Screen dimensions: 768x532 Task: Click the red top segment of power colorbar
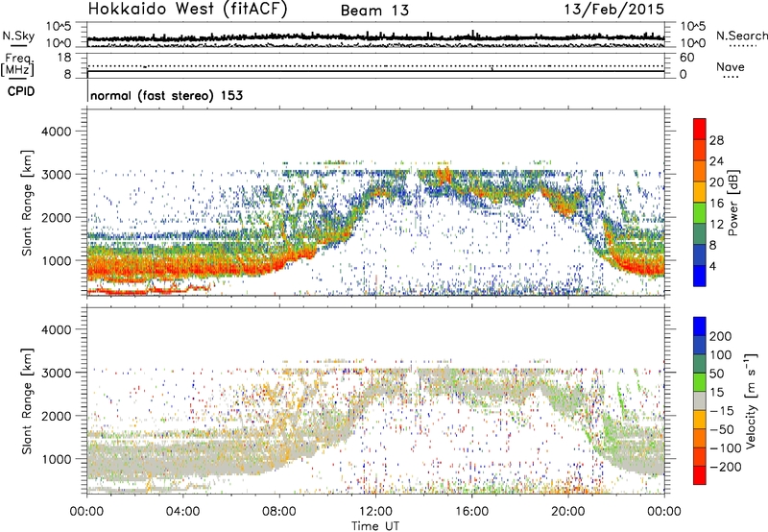coord(700,129)
